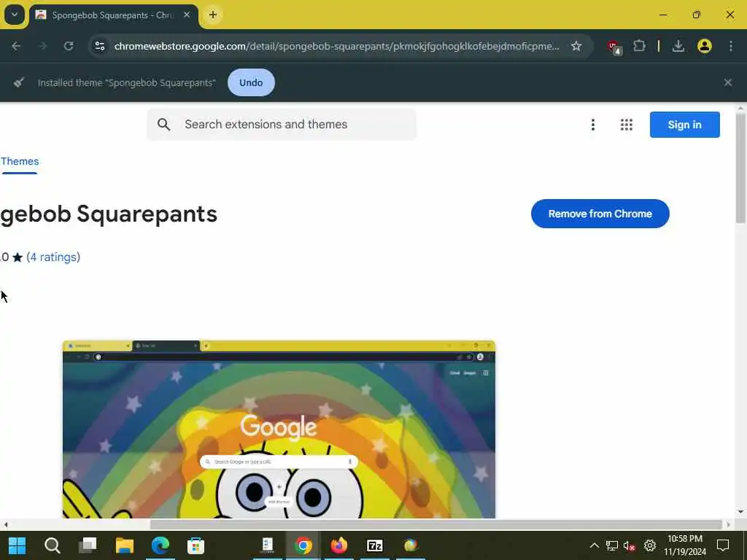Open the notification center icon
747x560 pixels.
[723, 545]
